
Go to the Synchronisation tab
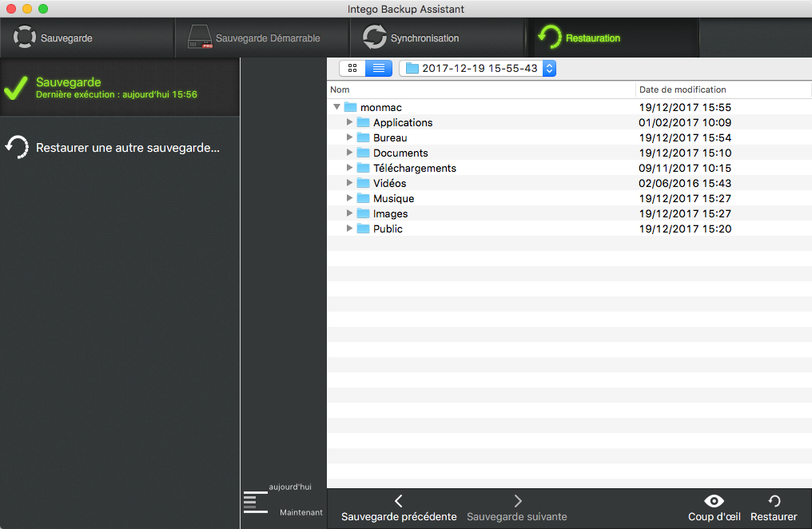click(x=438, y=38)
